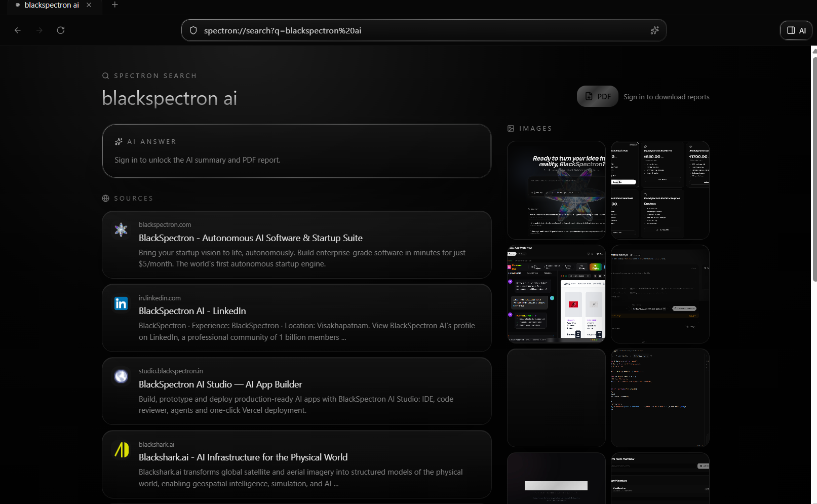Screen dimensions: 817x504
Task: Click the geospatial intelligence description snippet
Action: tap(300, 478)
